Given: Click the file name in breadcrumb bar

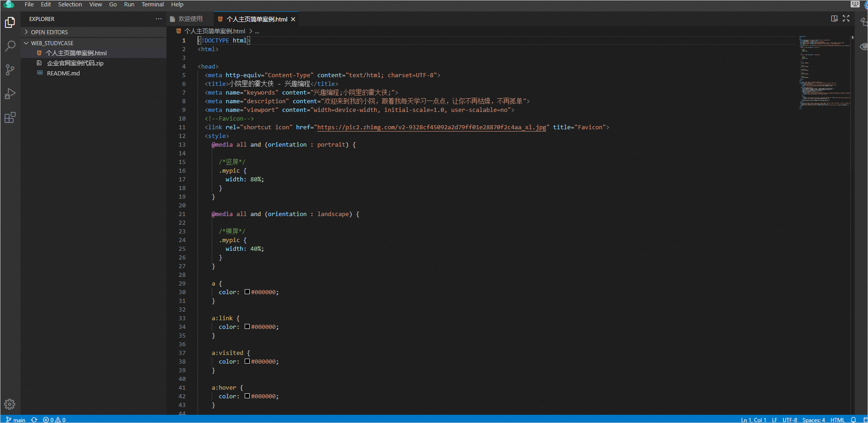Looking at the screenshot, I should pyautogui.click(x=215, y=31).
